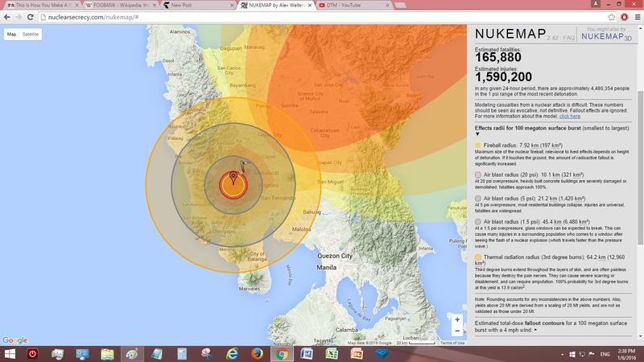Open Calculator from the taskbar
Viewport: 644px width, 362px height.
pos(182,354)
